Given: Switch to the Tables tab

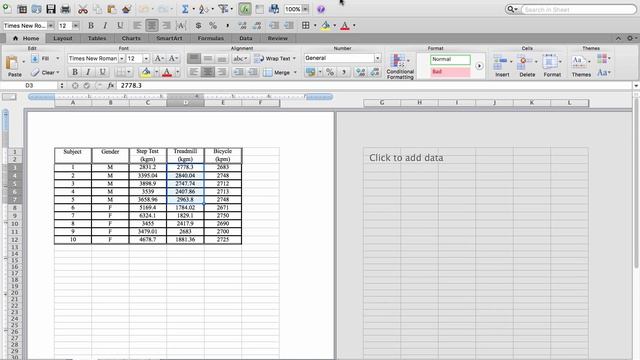Looking at the screenshot, I should pyautogui.click(x=97, y=38).
